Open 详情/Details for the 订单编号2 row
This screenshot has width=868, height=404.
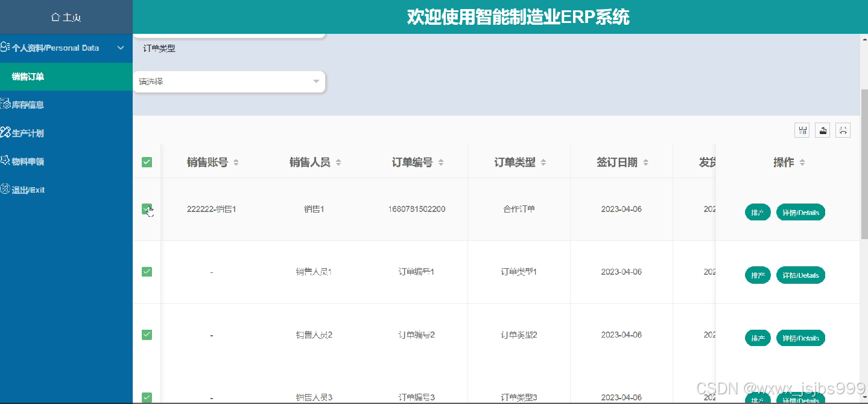click(800, 338)
